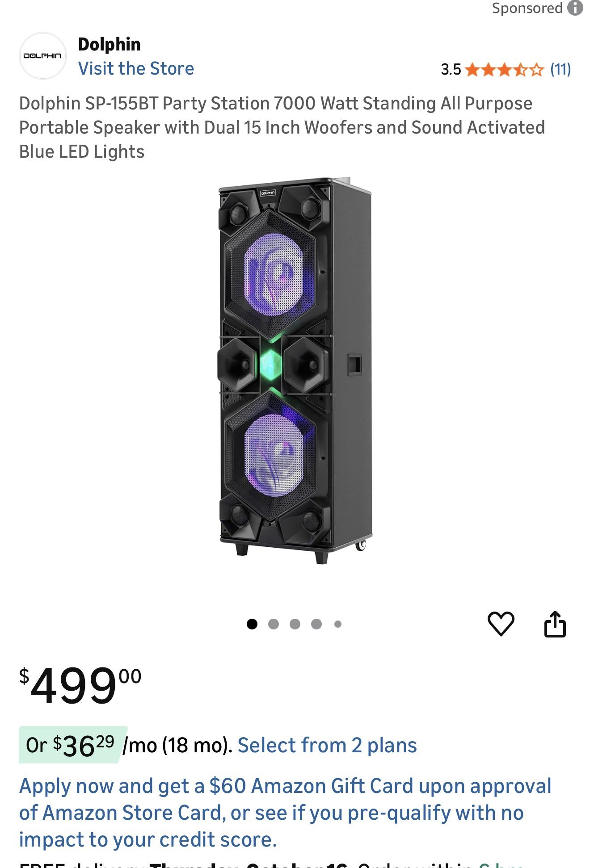Open the Sponsored info icon
Image resolution: width=590 pixels, height=868 pixels.
click(575, 8)
